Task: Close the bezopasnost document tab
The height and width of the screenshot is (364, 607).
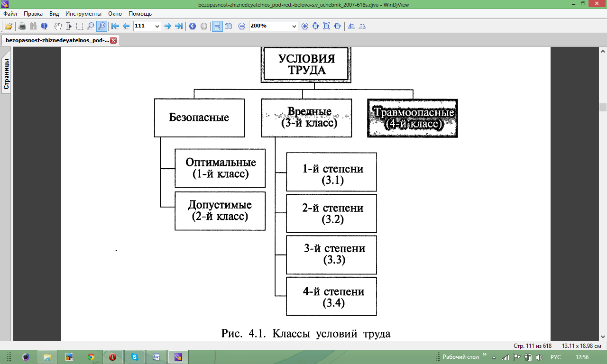Action: click(x=113, y=41)
